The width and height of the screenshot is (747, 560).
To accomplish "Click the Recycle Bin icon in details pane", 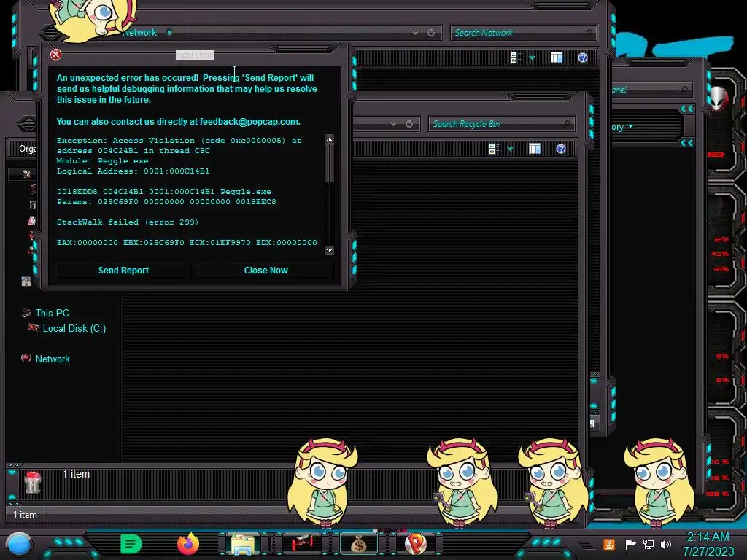I will (33, 483).
